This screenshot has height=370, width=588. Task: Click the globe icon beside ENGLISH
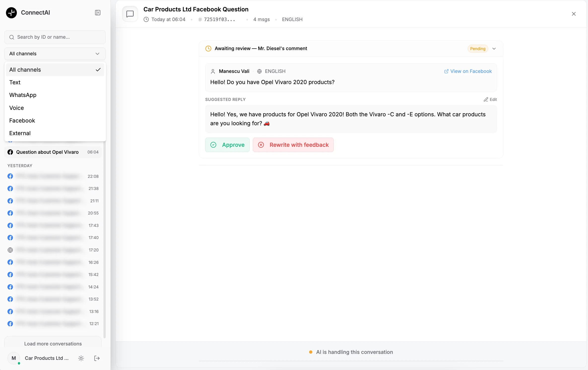tap(259, 71)
